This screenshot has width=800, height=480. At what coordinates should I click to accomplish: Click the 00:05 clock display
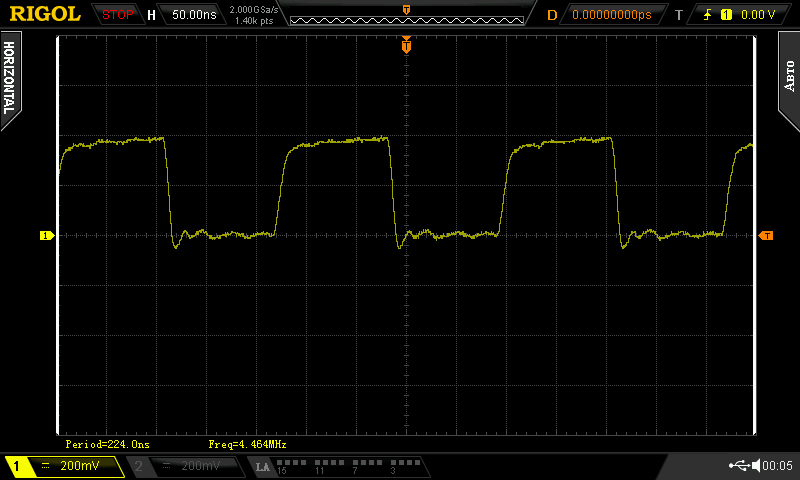pos(778,466)
